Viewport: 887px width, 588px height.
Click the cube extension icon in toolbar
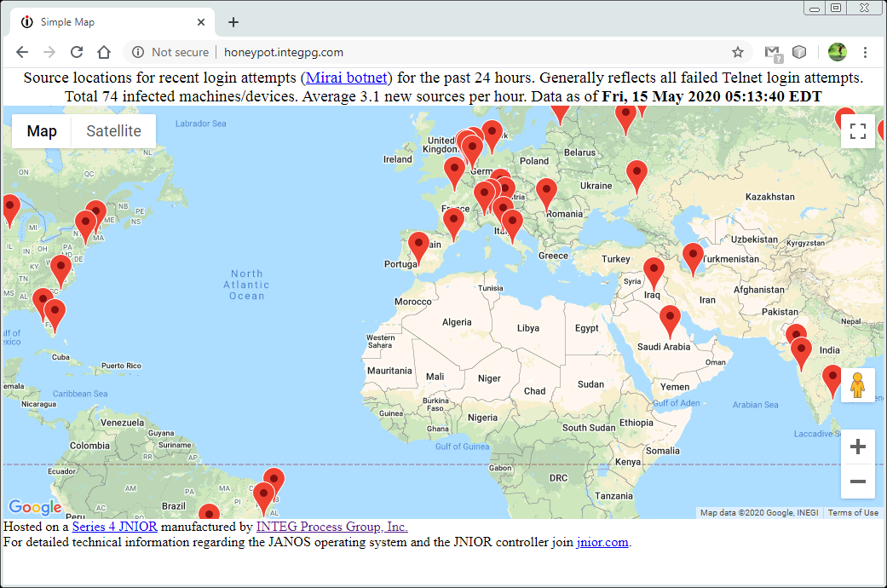tap(798, 52)
